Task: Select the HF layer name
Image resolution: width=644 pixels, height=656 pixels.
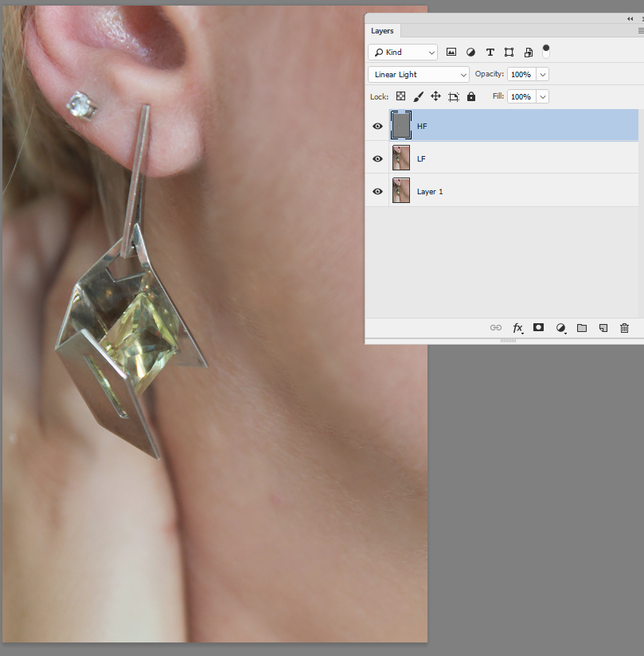Action: click(x=422, y=126)
